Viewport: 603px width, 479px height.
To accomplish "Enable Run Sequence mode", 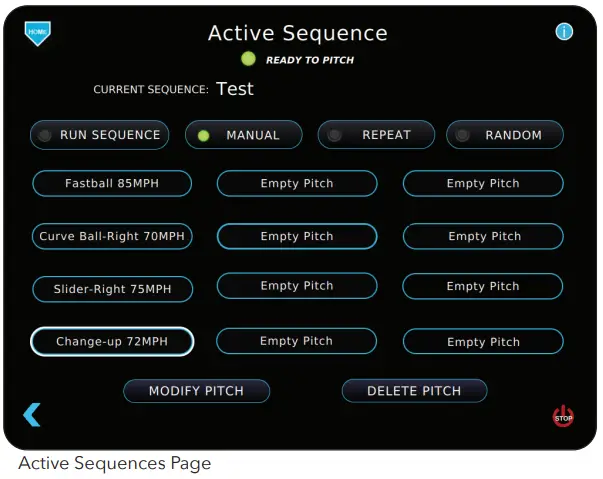I will point(99,135).
